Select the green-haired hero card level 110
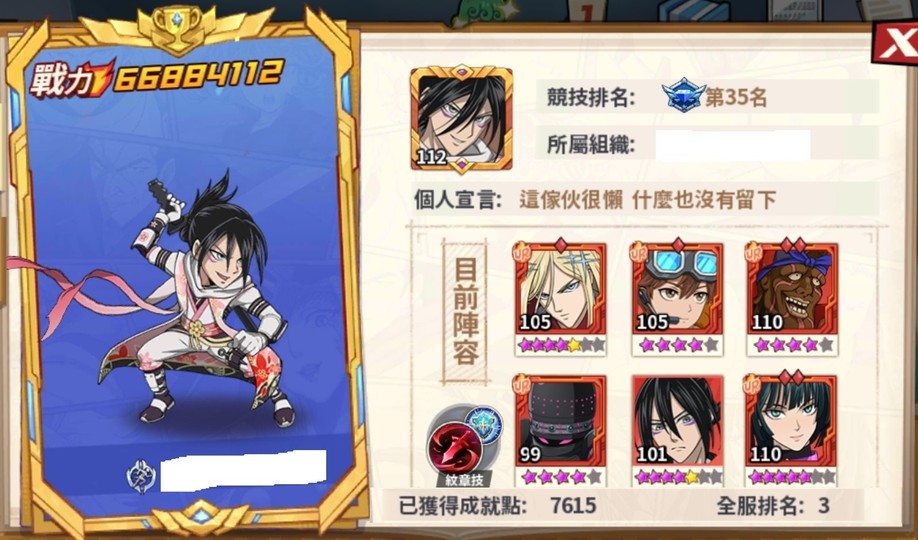The image size is (918, 540). click(x=792, y=430)
